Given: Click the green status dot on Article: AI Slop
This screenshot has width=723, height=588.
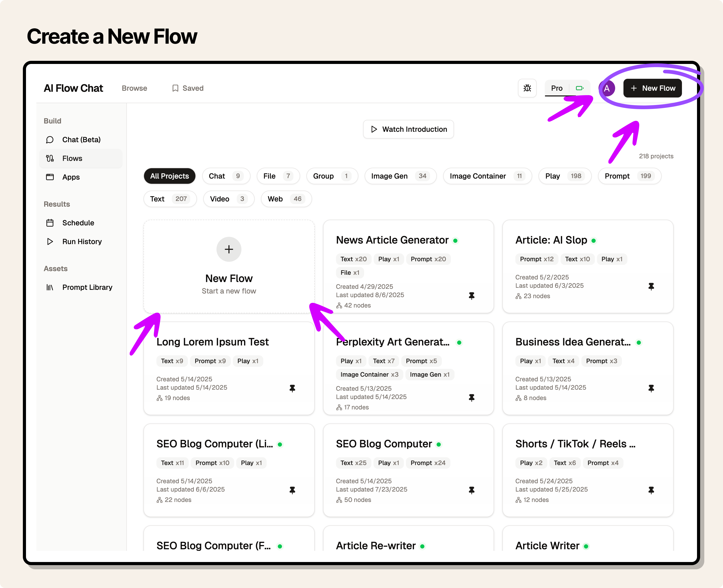Looking at the screenshot, I should click(x=594, y=240).
